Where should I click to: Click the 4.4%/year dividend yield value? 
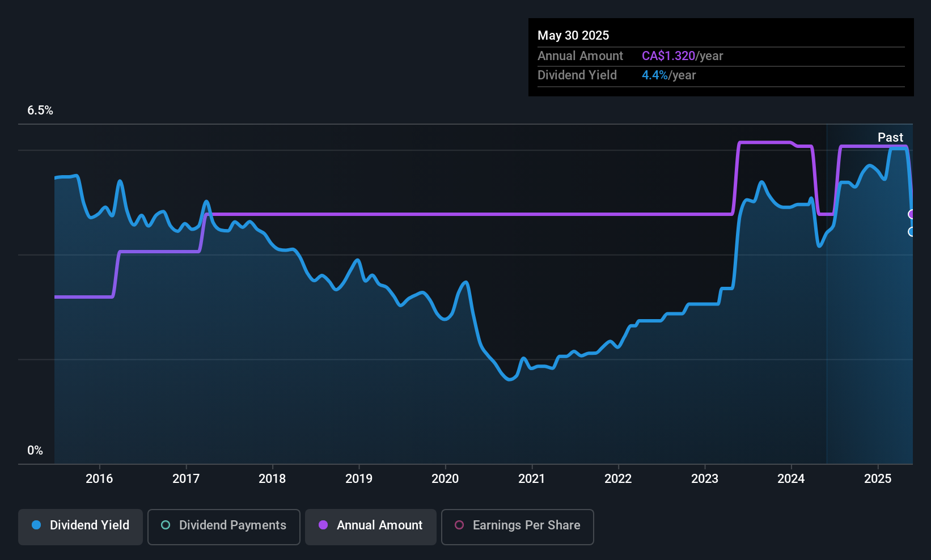[668, 75]
